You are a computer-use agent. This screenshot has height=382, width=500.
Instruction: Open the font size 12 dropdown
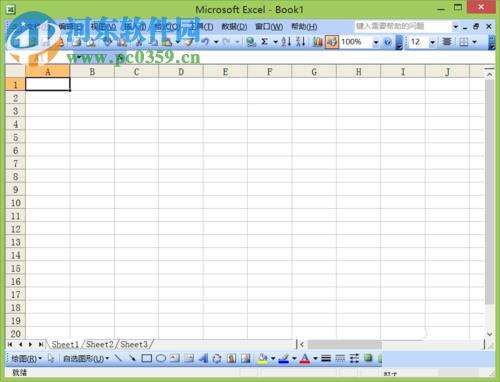pos(432,42)
